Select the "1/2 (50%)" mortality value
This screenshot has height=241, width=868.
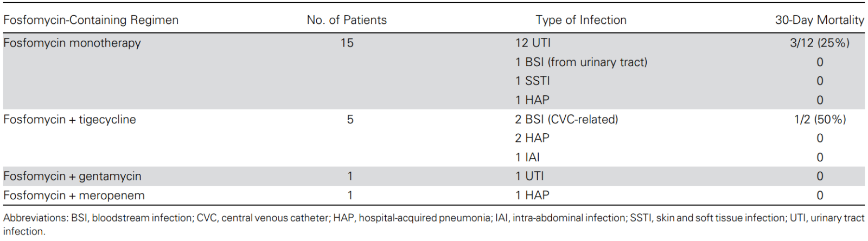pos(820,120)
